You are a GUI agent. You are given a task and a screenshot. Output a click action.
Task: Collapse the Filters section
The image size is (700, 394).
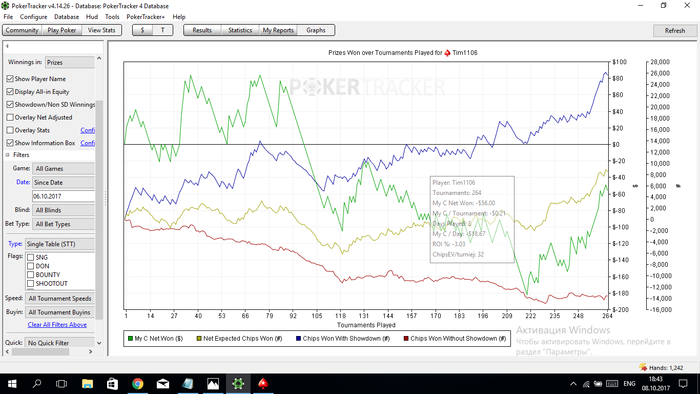(8, 155)
